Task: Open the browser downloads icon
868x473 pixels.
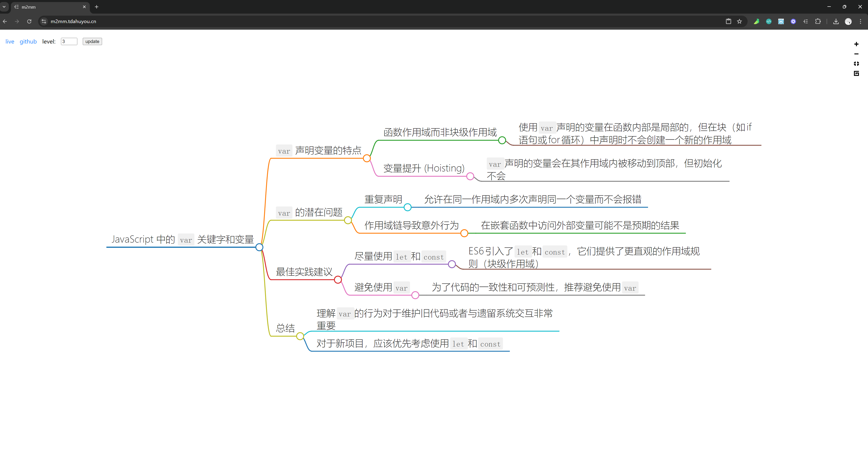Action: [x=836, y=21]
